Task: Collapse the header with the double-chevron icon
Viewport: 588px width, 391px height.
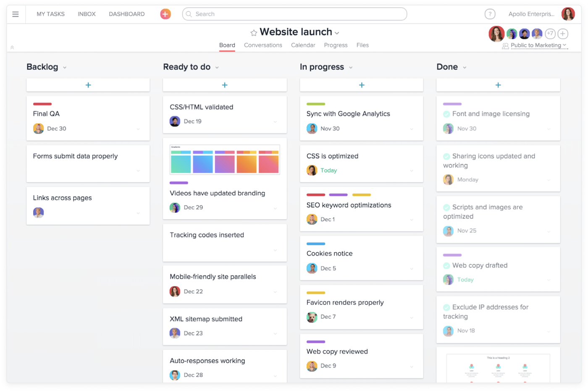Action: [12, 47]
